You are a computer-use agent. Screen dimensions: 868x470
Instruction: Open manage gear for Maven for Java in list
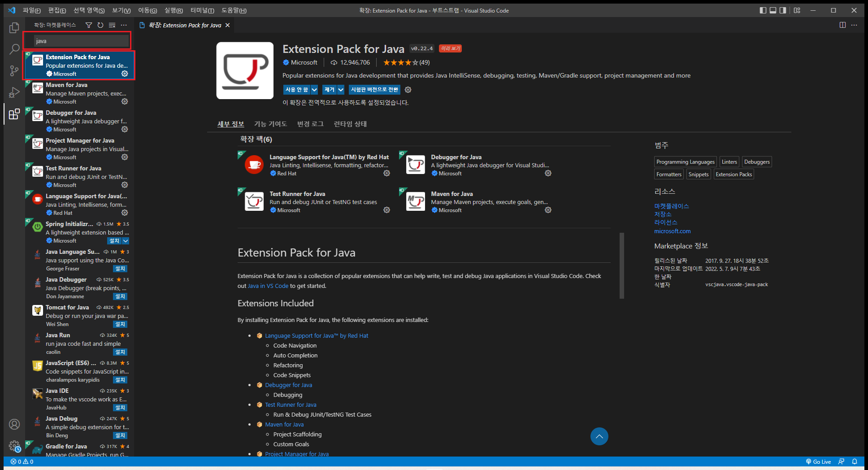(125, 101)
